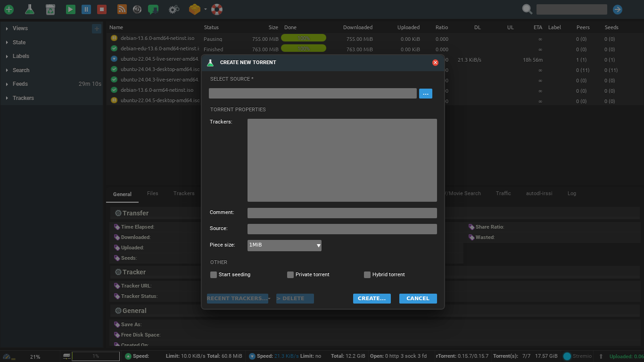Sort torrent list by ETA column

(538, 27)
